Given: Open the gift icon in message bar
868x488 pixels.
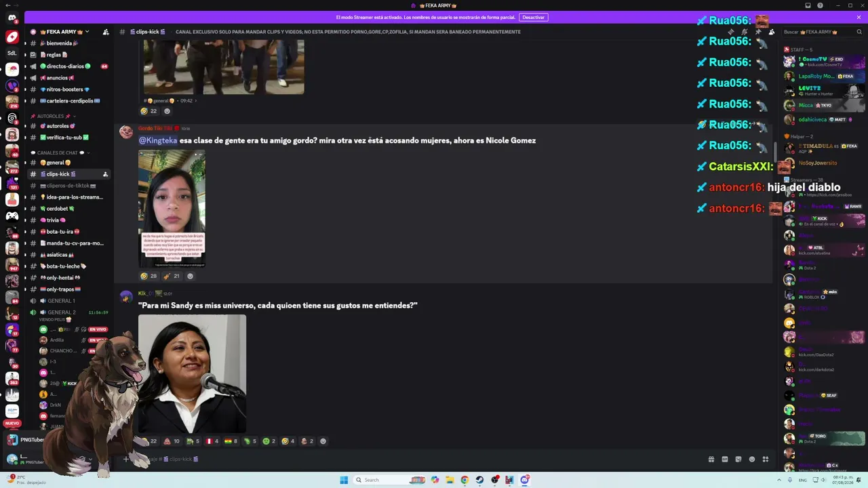Looking at the screenshot, I should tap(711, 459).
